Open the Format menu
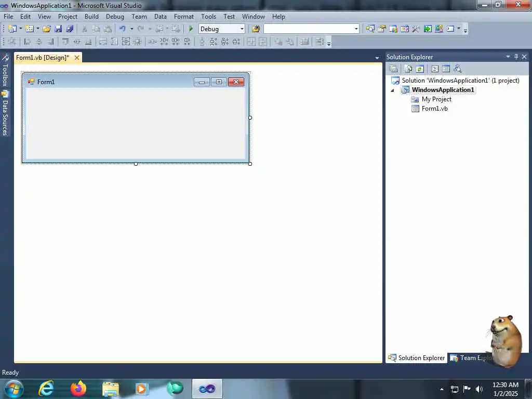The width and height of the screenshot is (532, 399). click(x=184, y=17)
